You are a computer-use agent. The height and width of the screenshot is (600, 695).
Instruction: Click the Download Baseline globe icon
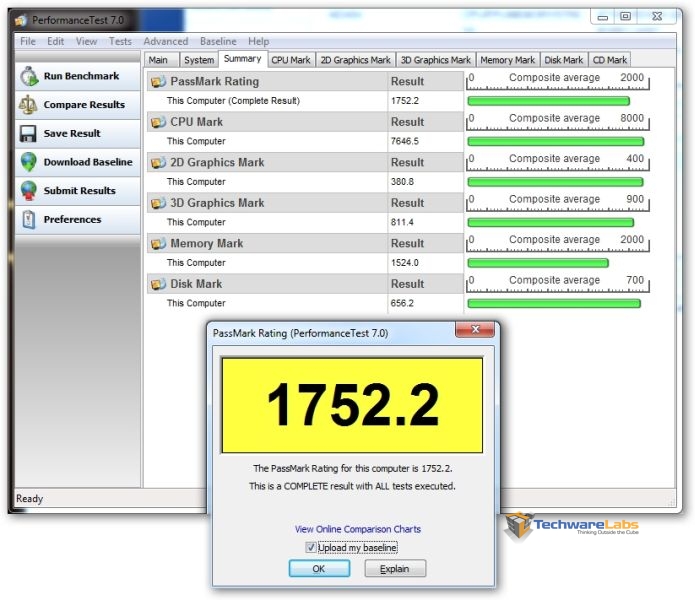(28, 162)
